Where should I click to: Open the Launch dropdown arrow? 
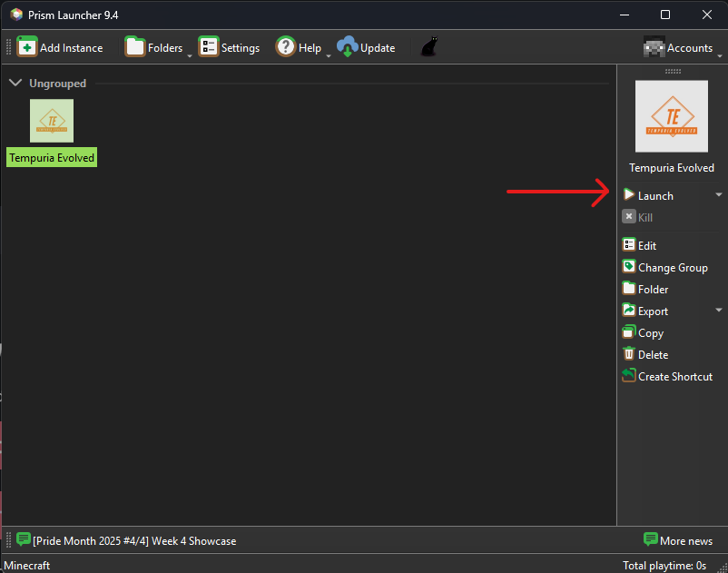719,194
